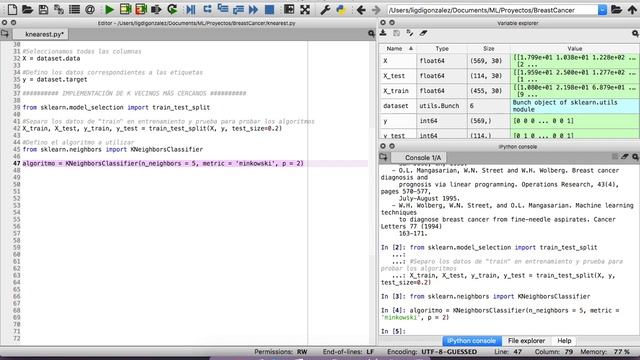Click Permissions RW status entry

[281, 351]
